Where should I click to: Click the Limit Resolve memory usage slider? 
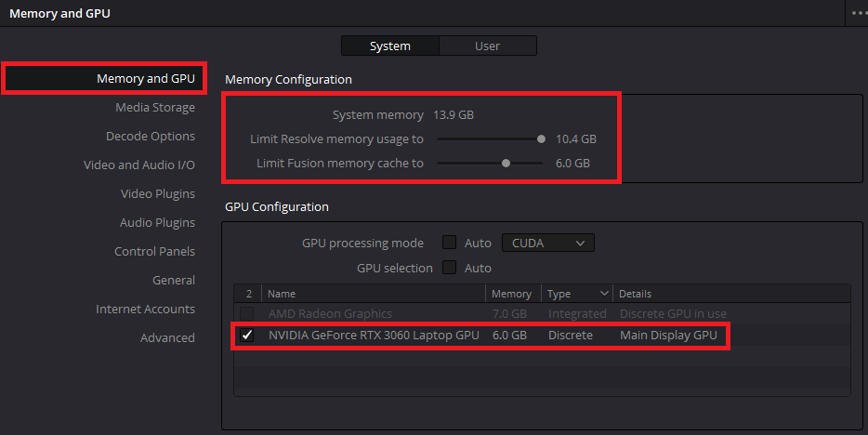pos(541,139)
